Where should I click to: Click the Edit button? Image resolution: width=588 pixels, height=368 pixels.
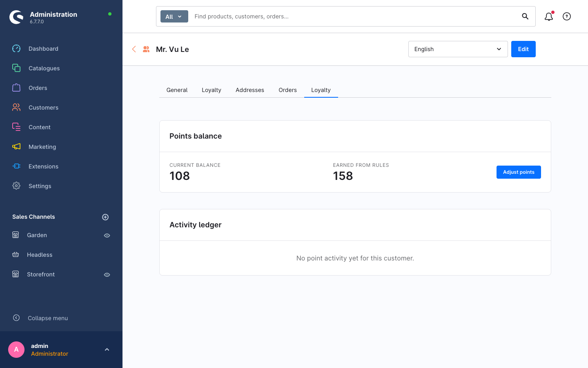coord(523,49)
